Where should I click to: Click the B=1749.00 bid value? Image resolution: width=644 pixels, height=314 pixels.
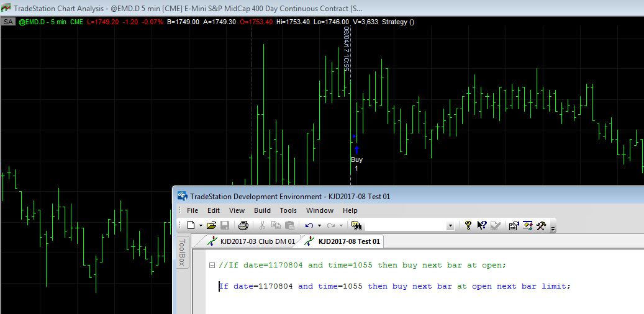pyautogui.click(x=183, y=22)
